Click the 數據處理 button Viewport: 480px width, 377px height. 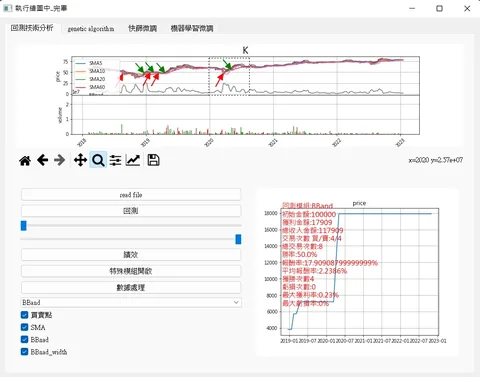[x=131, y=288]
